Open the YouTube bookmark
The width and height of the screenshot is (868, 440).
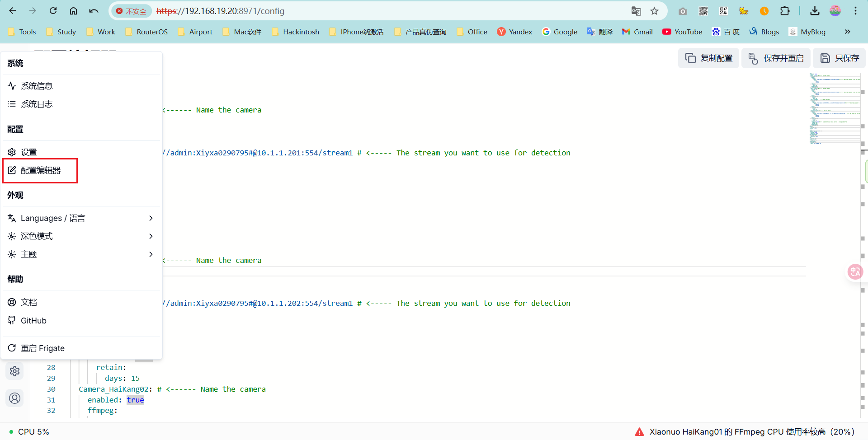682,32
